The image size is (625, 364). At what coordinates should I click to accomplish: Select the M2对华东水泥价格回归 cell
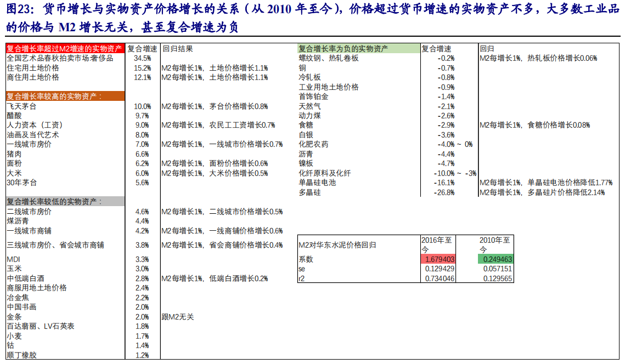point(337,245)
